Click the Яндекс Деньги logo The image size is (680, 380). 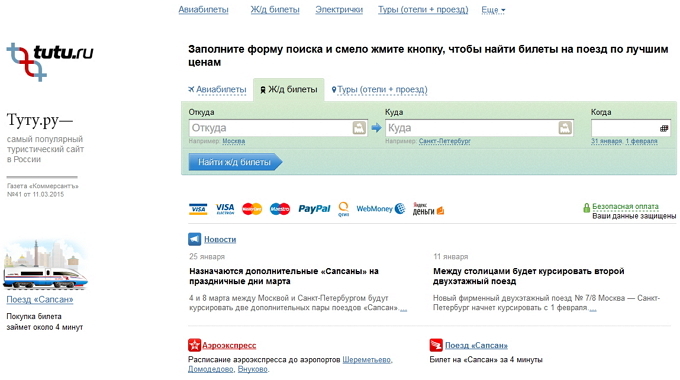point(428,209)
